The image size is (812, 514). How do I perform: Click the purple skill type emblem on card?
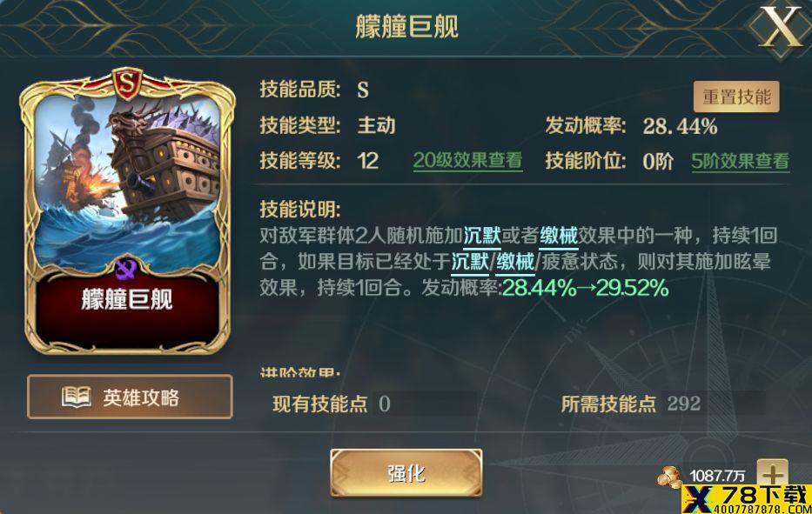(126, 268)
